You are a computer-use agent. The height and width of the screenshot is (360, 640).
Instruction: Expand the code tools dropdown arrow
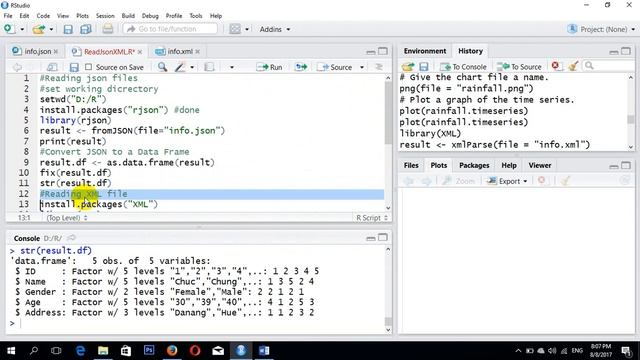click(192, 67)
